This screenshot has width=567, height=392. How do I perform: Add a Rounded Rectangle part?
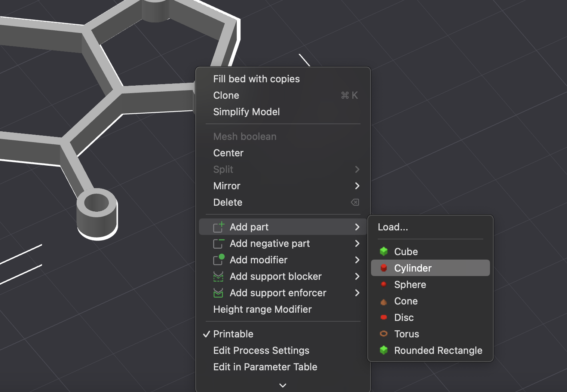tap(438, 350)
